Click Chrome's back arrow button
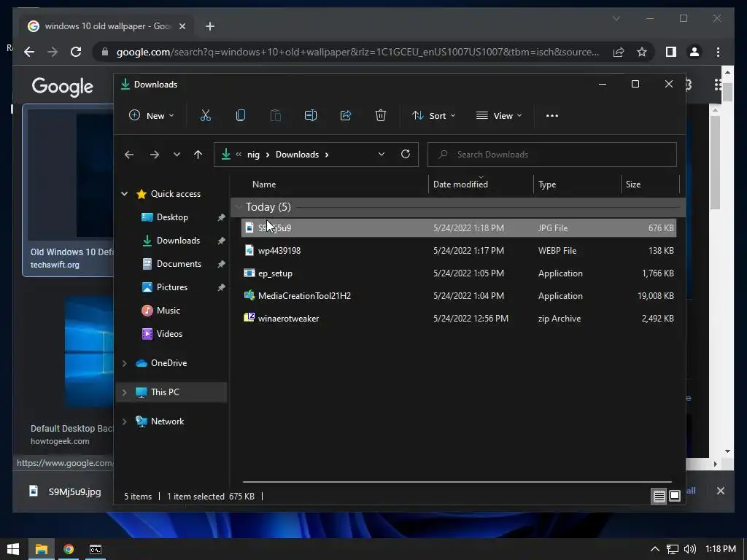This screenshot has width=747, height=560. (29, 52)
